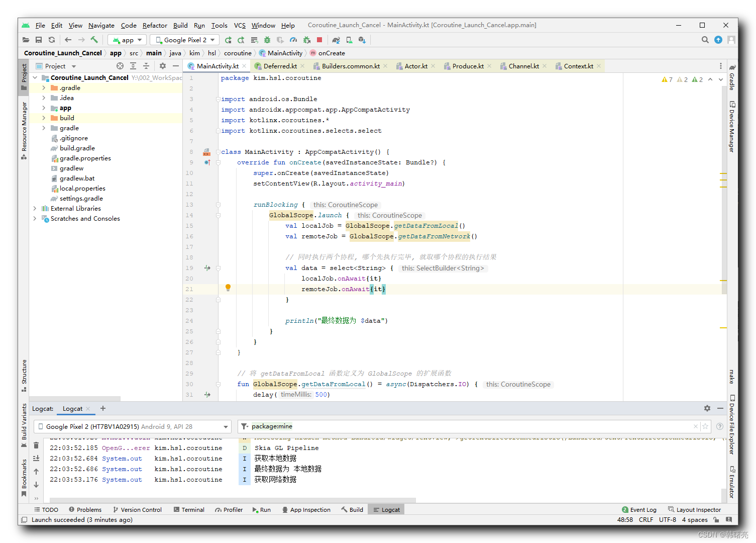756x543 pixels.
Task: Open the SDK Manager cube icon
Action: coord(362,40)
